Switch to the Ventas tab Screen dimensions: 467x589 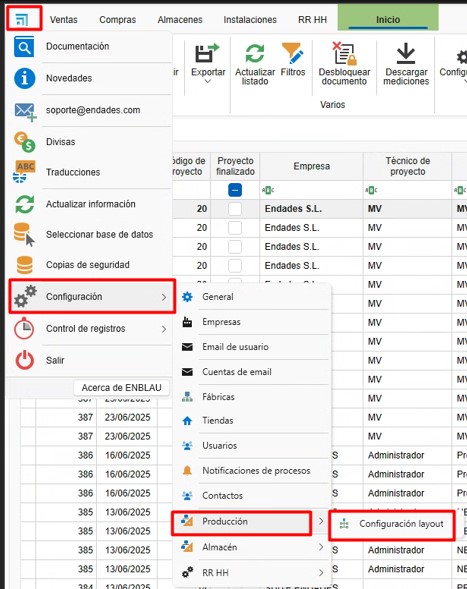(63, 20)
